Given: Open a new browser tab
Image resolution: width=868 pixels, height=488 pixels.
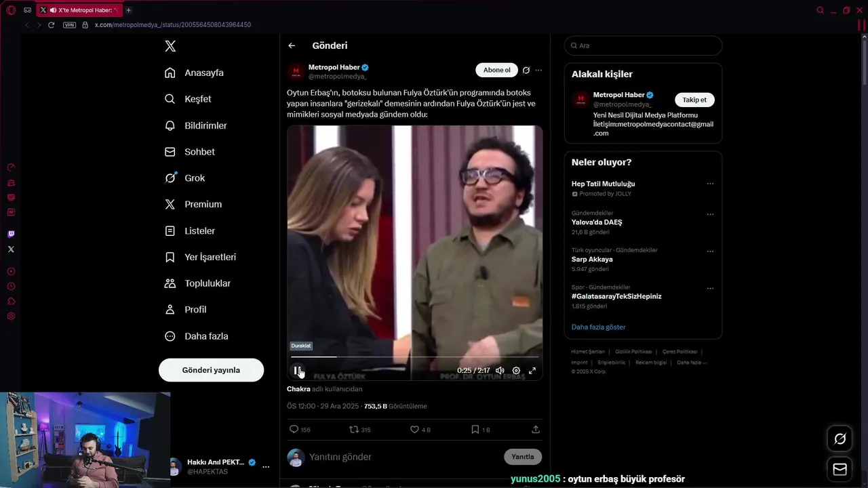Looking at the screenshot, I should click(128, 10).
